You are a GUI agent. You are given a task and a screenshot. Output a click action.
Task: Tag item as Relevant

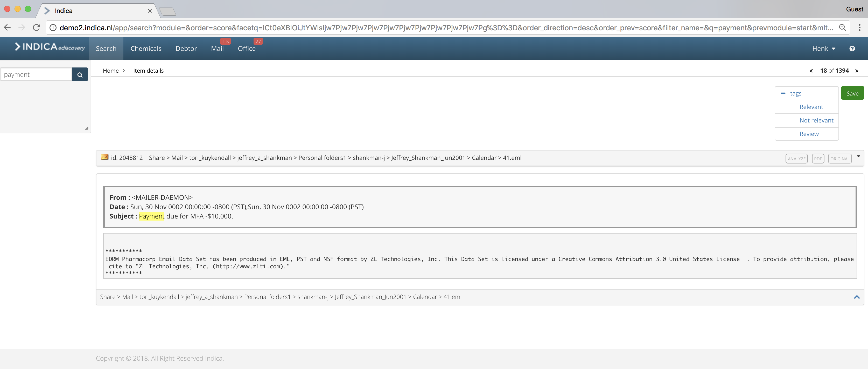pyautogui.click(x=811, y=107)
